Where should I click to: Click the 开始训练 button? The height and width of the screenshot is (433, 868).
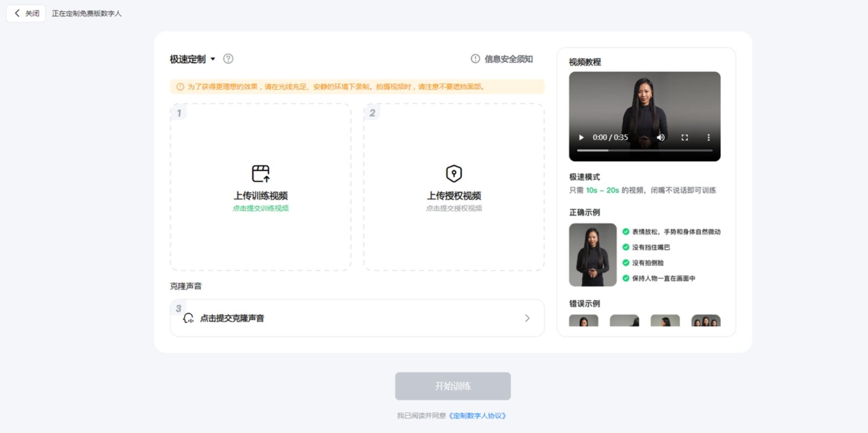[x=453, y=386]
